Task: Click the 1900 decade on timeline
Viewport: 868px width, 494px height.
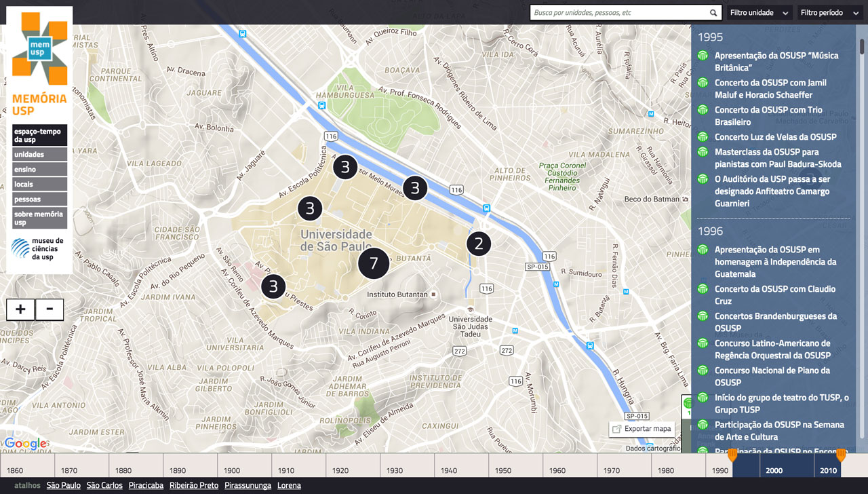Action: [x=244, y=465]
